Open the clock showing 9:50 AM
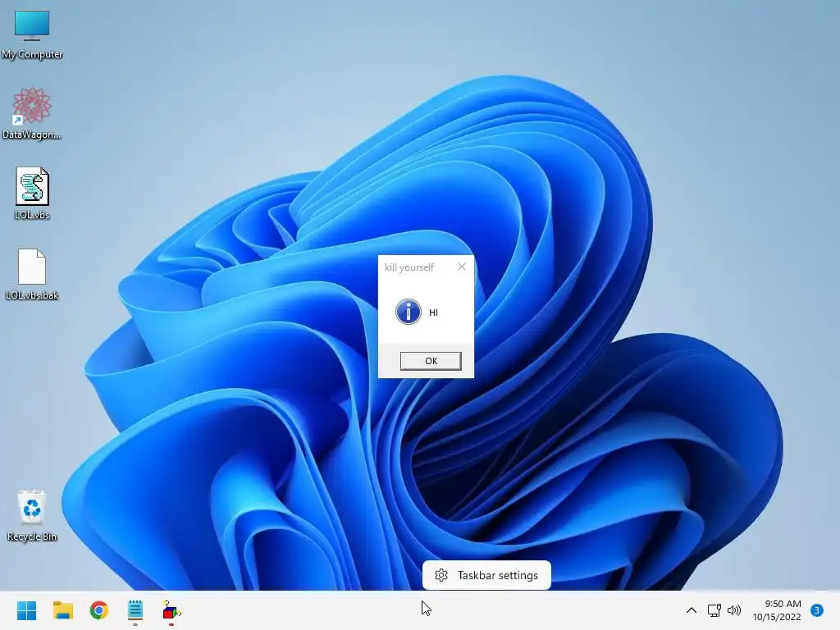The height and width of the screenshot is (630, 840). click(x=783, y=604)
